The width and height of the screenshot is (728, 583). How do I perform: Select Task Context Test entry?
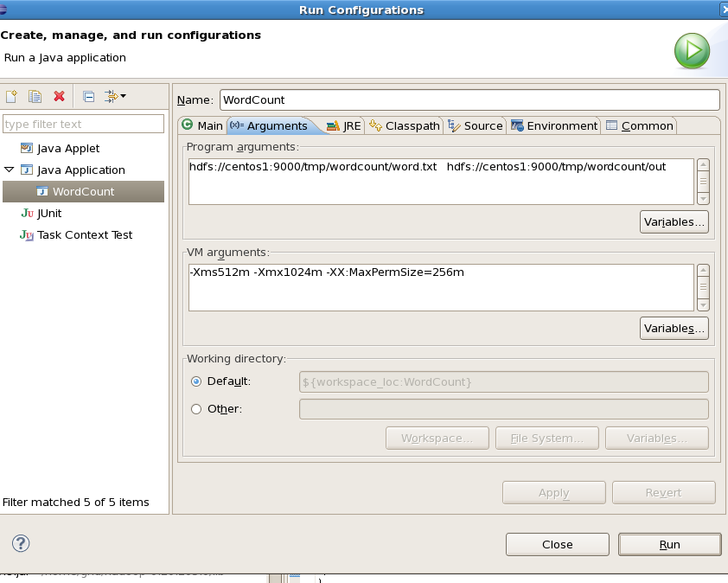pyautogui.click(x=85, y=235)
